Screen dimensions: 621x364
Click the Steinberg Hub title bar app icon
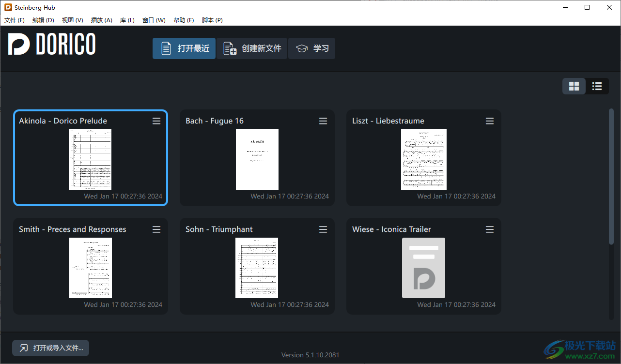coord(8,7)
